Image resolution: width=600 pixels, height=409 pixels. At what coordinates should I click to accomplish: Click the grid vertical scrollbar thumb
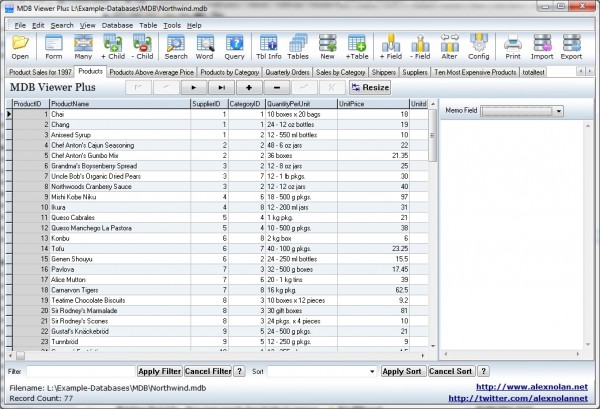[x=432, y=135]
